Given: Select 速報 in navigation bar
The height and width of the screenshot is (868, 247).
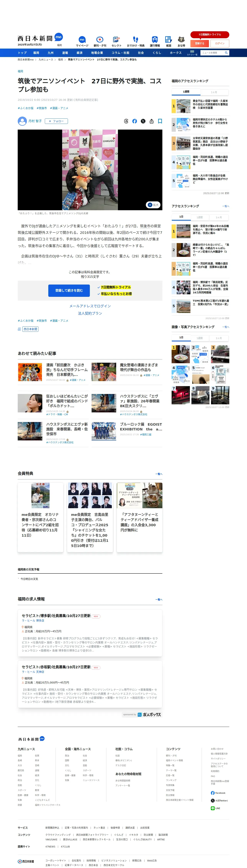Looking at the screenshot, I should point(65,53).
